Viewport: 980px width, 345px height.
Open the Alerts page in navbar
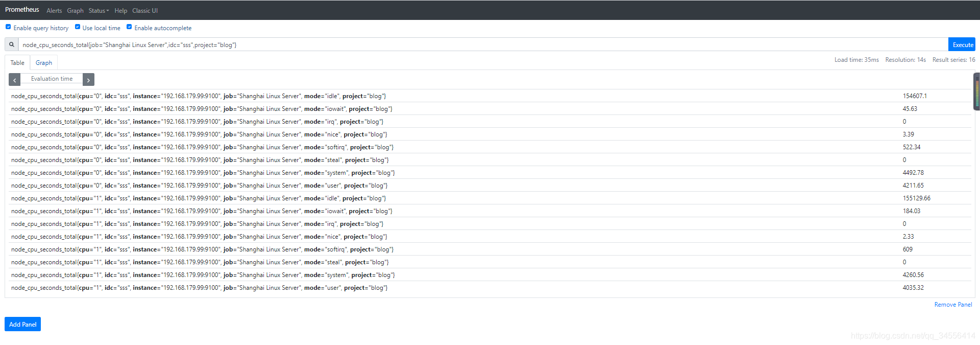coord(54,11)
